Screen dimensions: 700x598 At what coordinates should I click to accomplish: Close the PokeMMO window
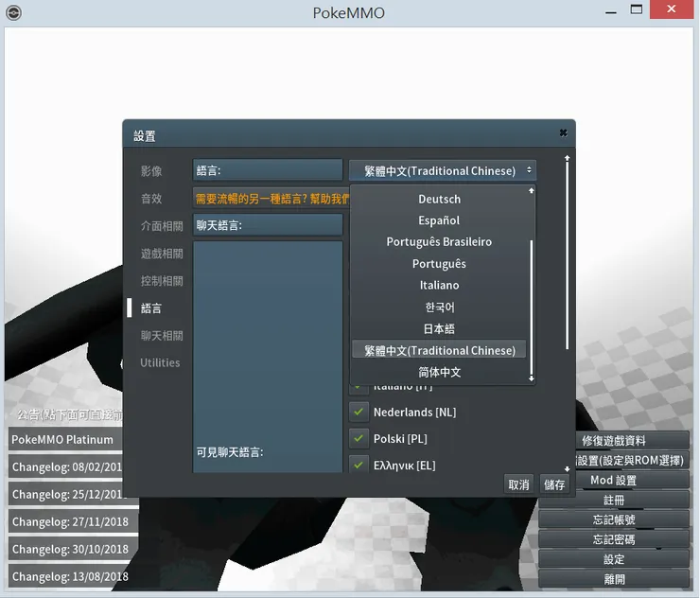pyautogui.click(x=672, y=9)
